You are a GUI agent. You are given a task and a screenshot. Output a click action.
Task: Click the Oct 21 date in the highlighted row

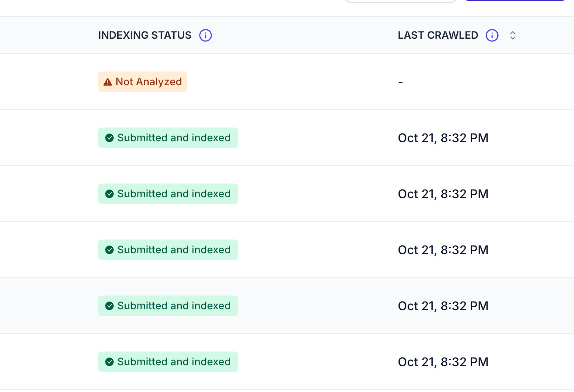[443, 306]
